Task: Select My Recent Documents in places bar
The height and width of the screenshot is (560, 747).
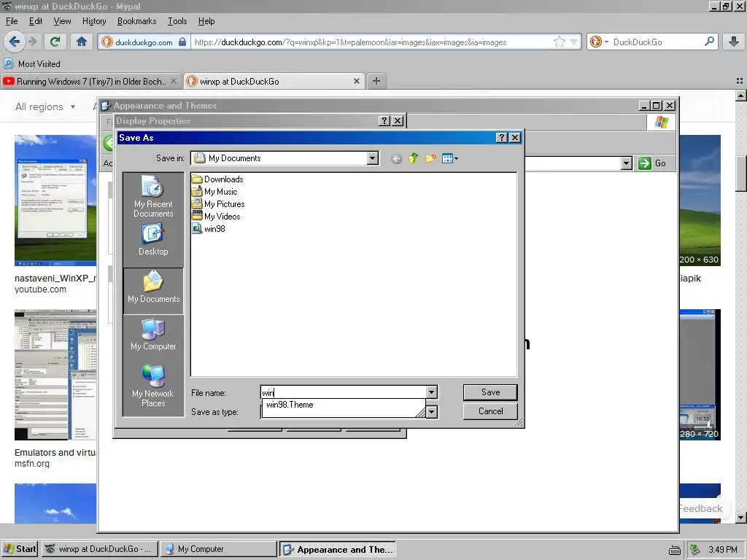Action: (153, 196)
